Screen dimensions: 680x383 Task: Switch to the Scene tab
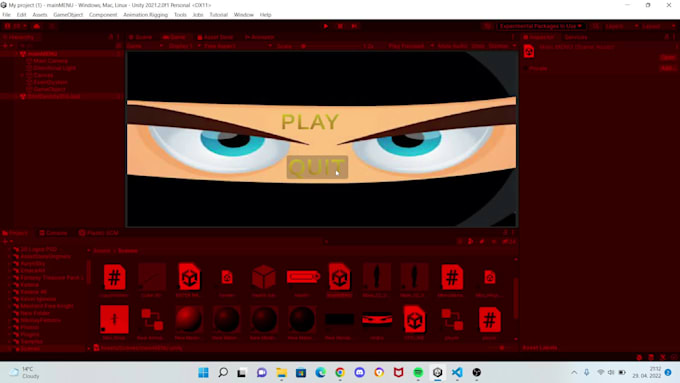tap(141, 37)
